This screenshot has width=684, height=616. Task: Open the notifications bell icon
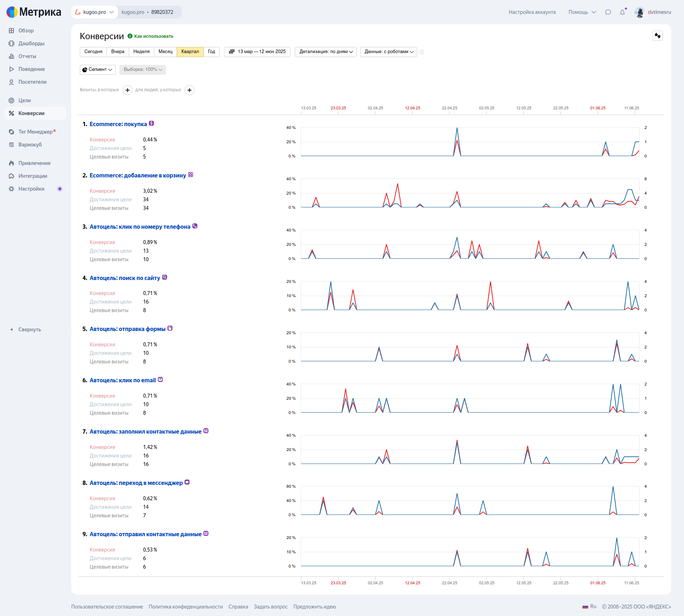(x=622, y=12)
